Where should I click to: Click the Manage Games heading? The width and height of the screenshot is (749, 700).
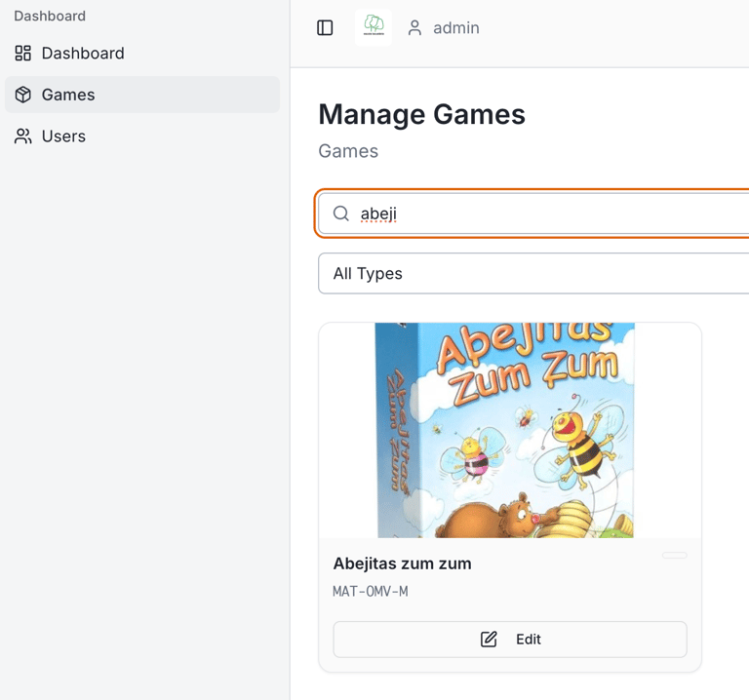click(x=421, y=115)
